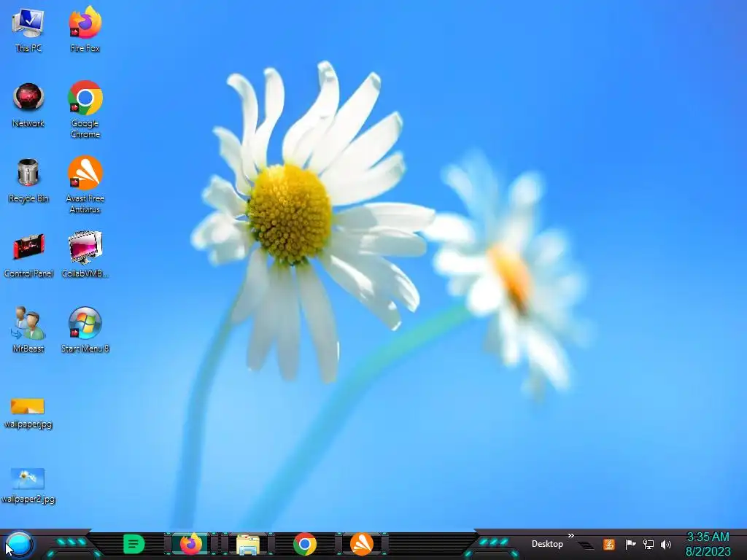Launch Chrome from the taskbar
This screenshot has height=560, width=747.
click(x=305, y=544)
